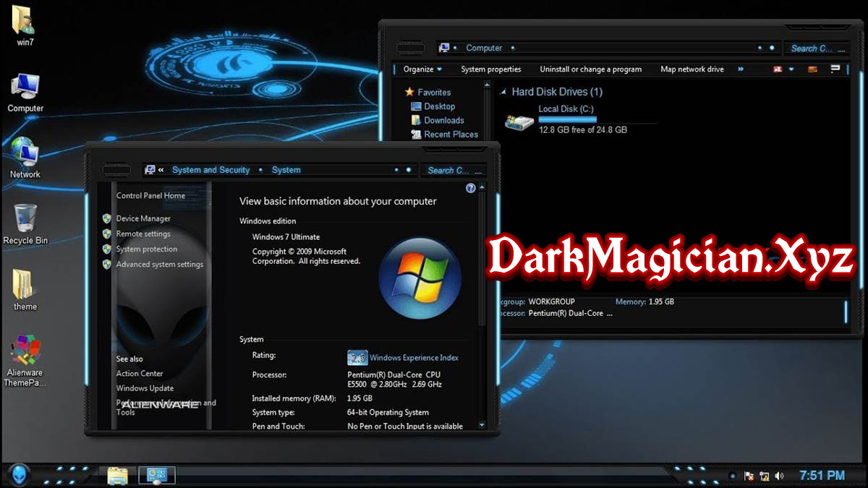Open the Windows Explorer taskbar icon

click(117, 475)
